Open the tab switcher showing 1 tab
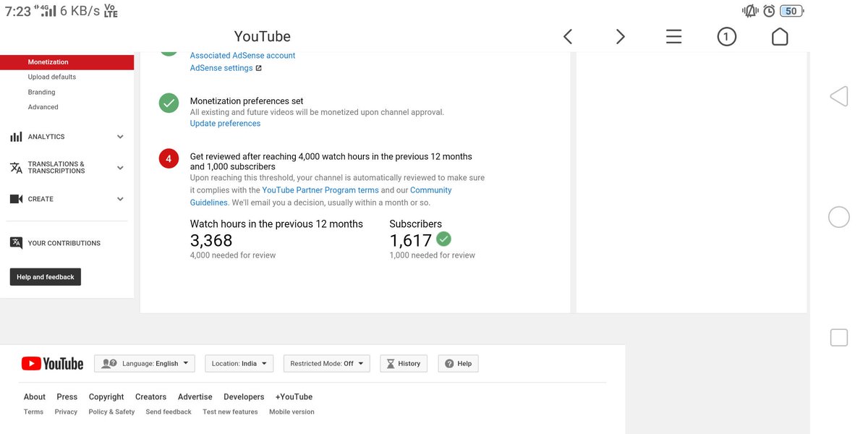 [726, 37]
